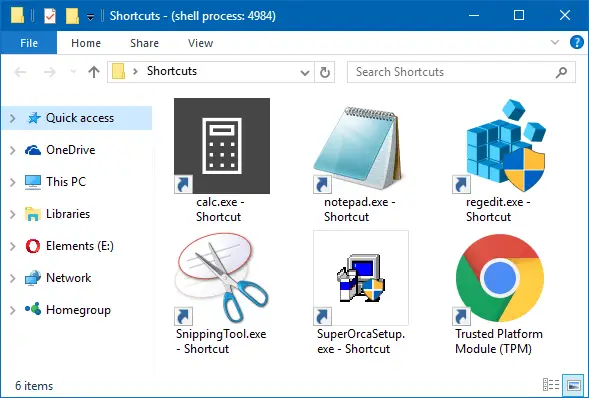This screenshot has width=589, height=398.
Task: Select the Libraries tree item label
Action: [68, 214]
